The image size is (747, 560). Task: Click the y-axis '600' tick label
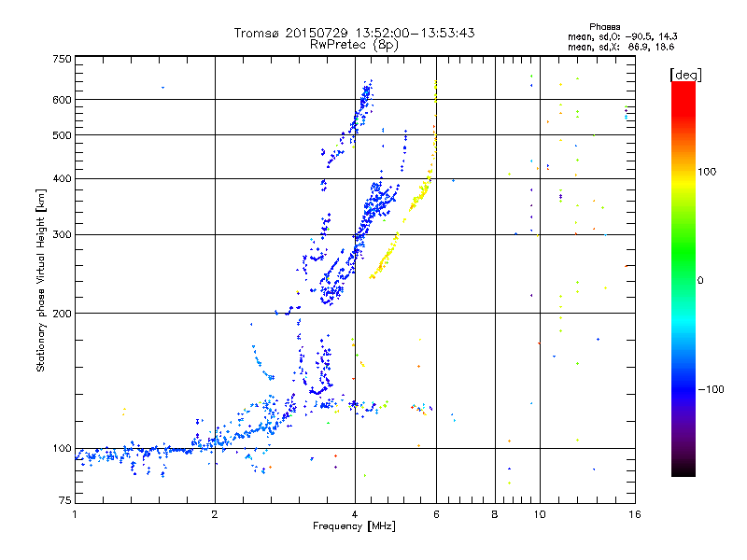62,100
